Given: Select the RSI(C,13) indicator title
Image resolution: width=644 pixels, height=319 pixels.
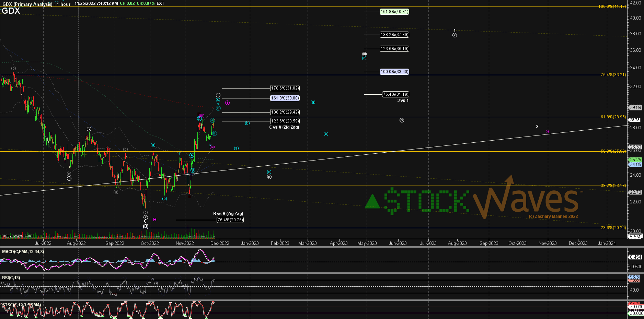Looking at the screenshot, I should tap(11, 278).
